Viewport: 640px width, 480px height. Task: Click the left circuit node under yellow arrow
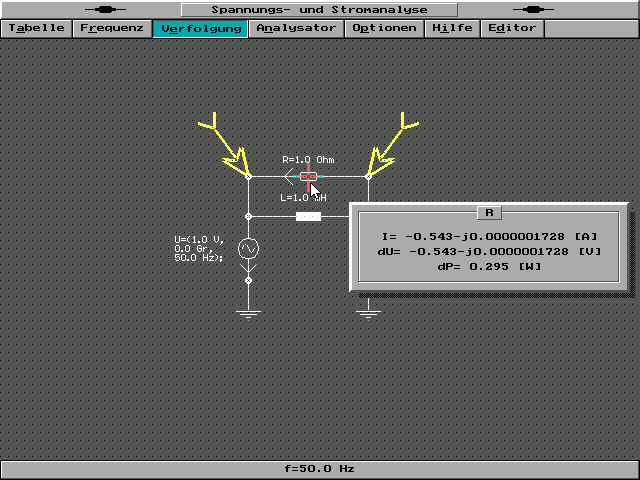click(x=248, y=176)
